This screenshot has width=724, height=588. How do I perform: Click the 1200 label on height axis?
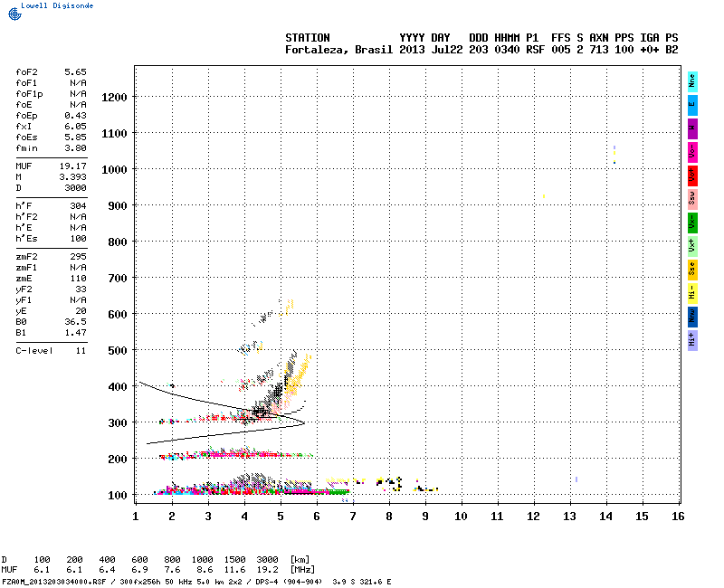(x=114, y=98)
